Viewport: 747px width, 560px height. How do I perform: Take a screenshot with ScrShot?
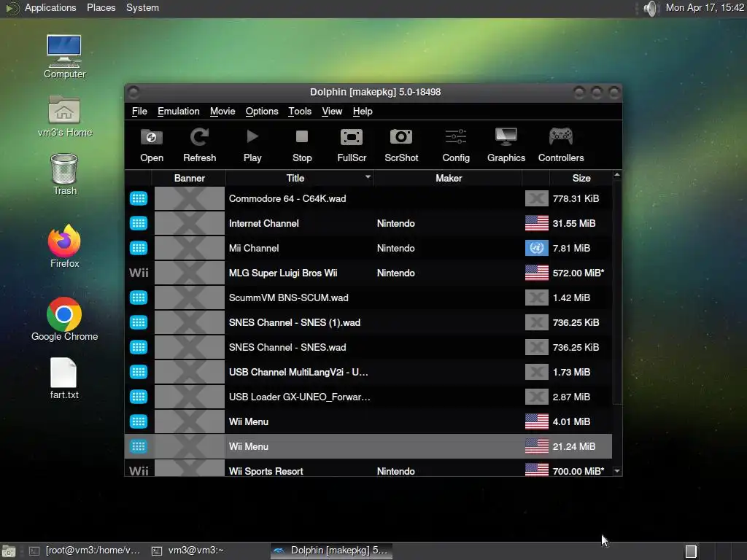tap(401, 145)
